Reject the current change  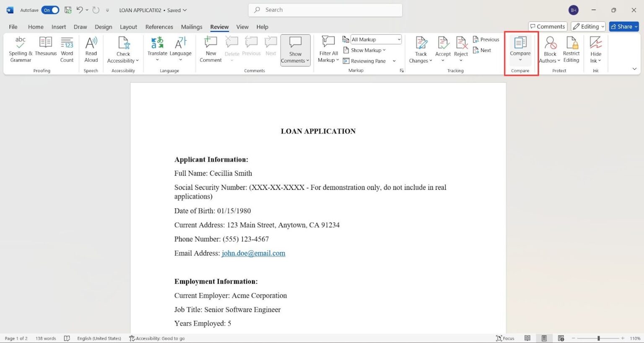click(x=461, y=46)
